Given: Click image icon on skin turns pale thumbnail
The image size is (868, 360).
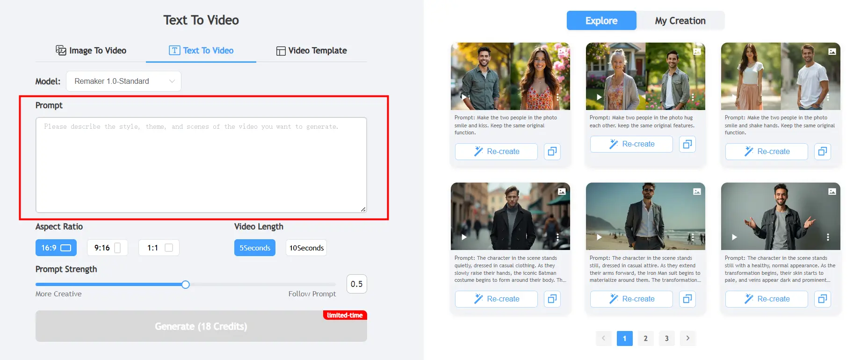Looking at the screenshot, I should [832, 191].
